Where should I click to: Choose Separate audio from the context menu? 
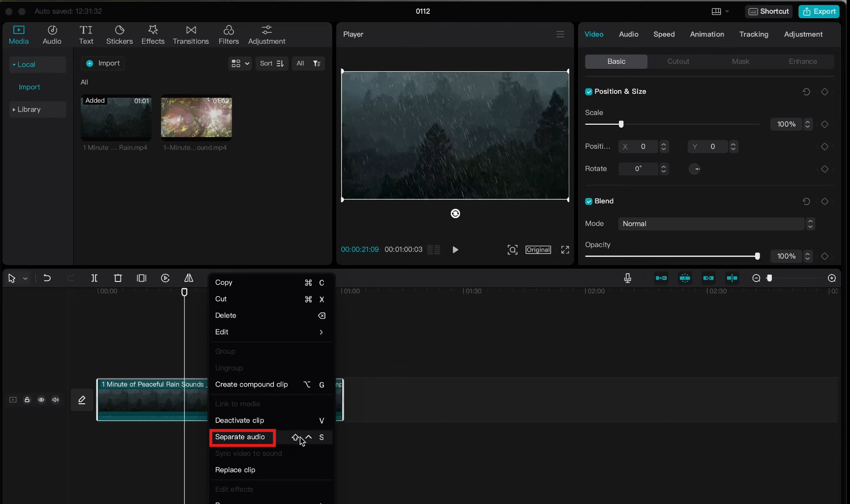(x=242, y=437)
